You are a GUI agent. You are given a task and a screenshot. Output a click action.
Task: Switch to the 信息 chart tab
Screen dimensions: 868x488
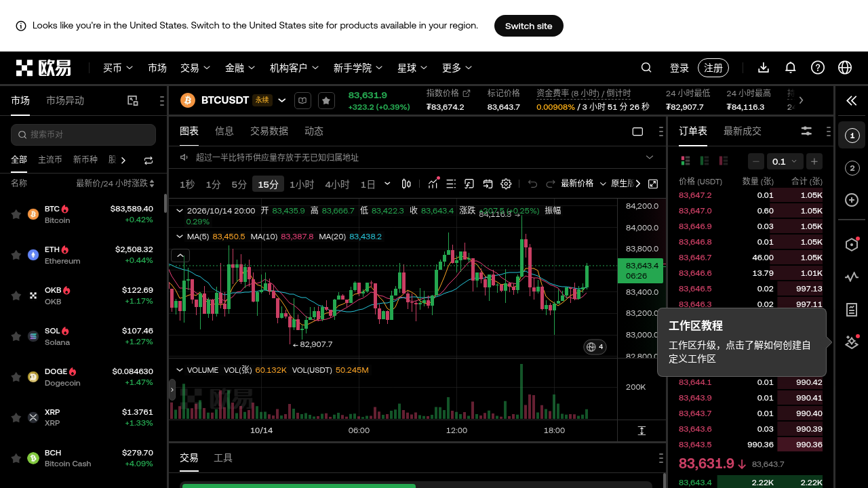click(224, 131)
